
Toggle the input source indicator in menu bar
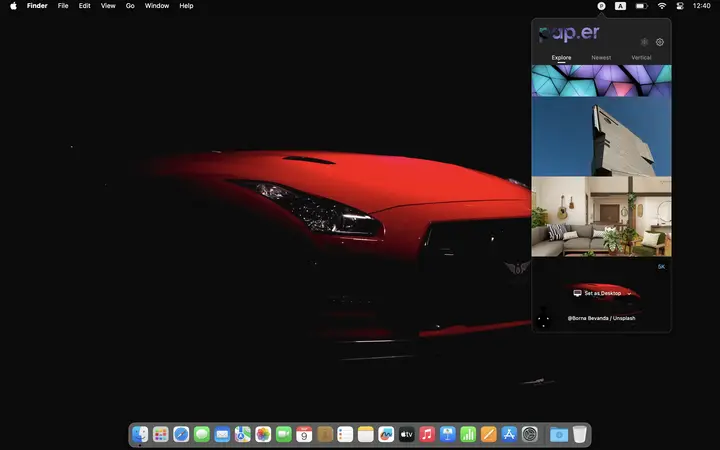[x=620, y=6]
